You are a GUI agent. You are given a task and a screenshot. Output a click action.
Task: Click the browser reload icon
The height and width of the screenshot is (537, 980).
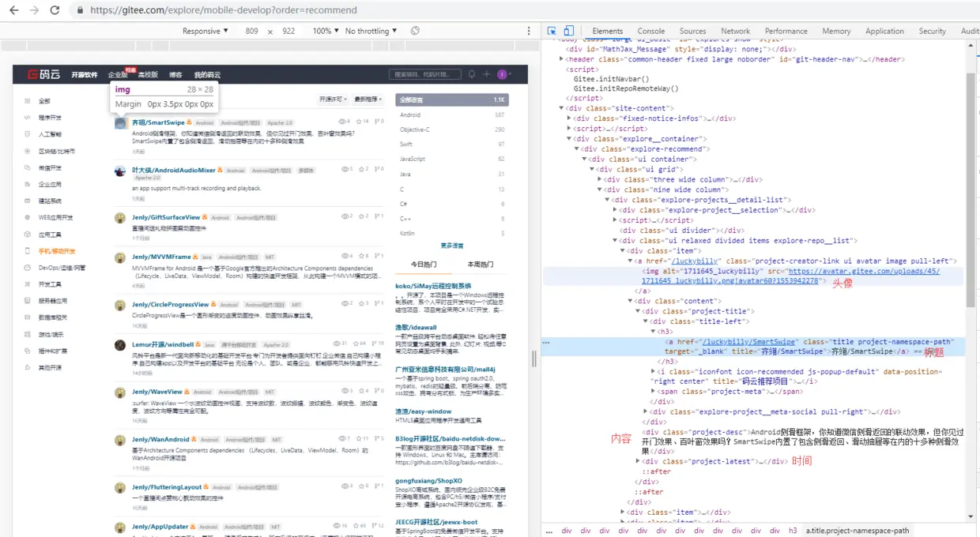pos(54,10)
